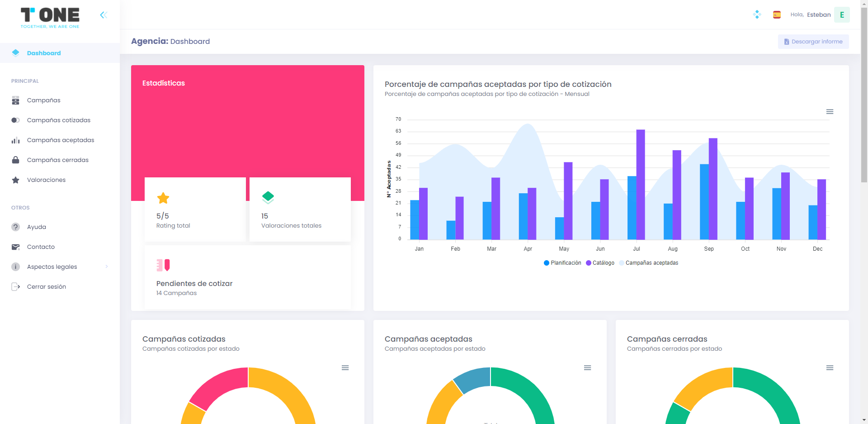This screenshot has height=424, width=868.
Task: Click the Cerrar sesión logout icon
Action: [x=16, y=286]
